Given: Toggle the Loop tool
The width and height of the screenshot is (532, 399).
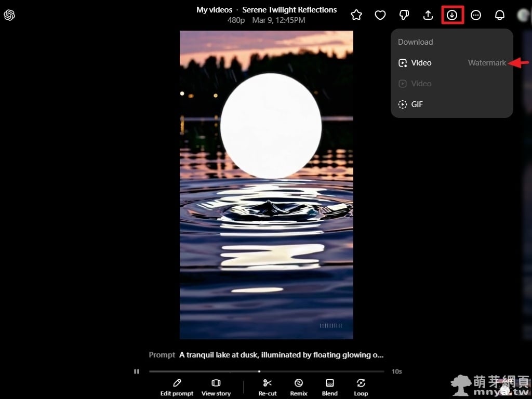Looking at the screenshot, I should coord(361,387).
